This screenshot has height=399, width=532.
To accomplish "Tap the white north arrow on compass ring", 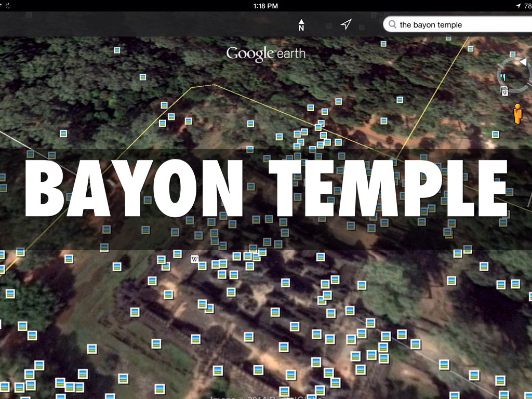I will (523, 62).
